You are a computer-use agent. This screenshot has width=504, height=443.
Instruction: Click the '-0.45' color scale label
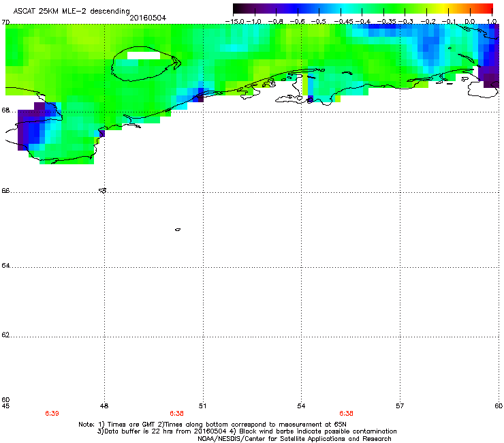[x=344, y=21]
